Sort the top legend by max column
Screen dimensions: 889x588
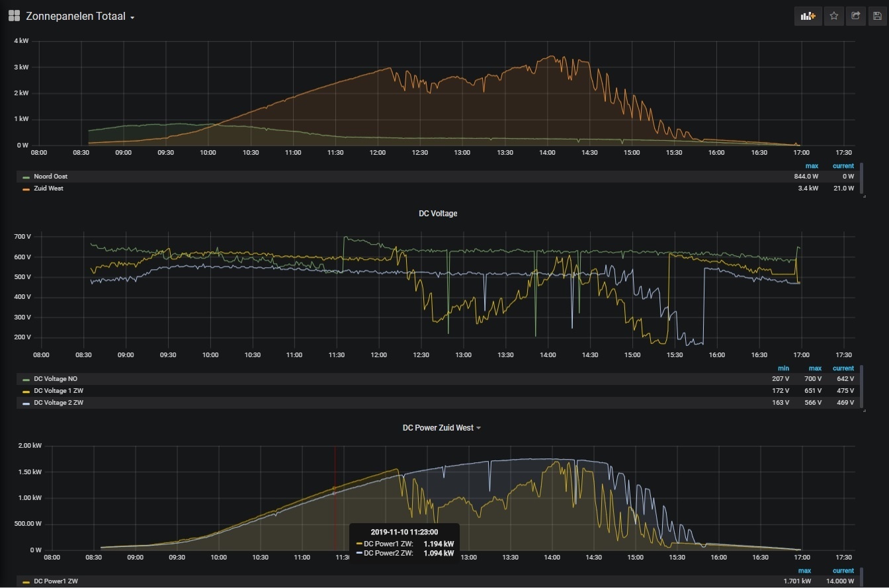[812, 166]
